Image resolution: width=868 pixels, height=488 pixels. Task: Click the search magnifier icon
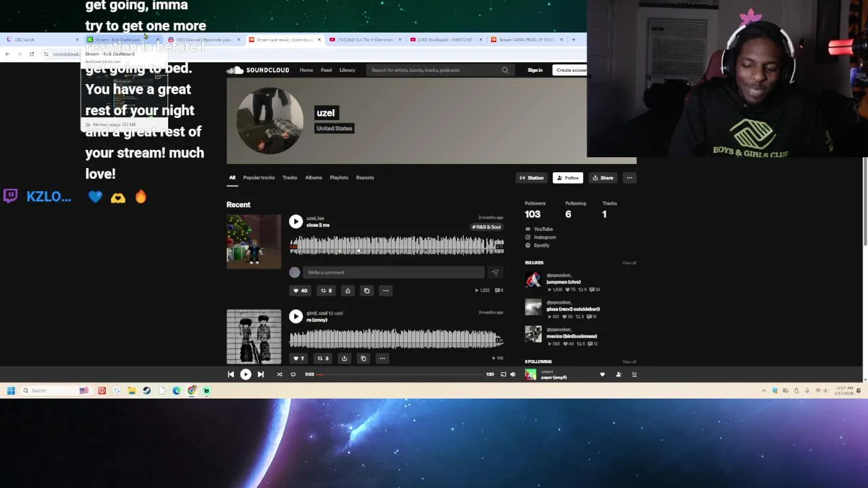[x=505, y=70]
